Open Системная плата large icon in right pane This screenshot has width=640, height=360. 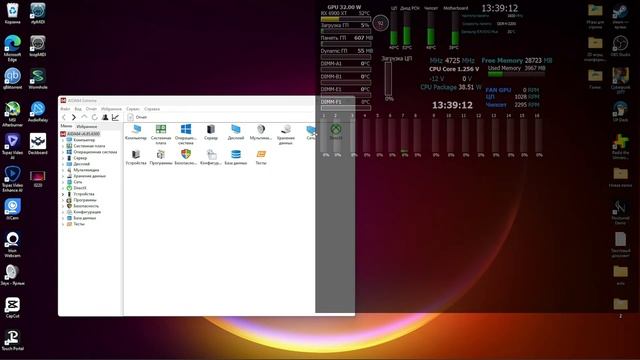[x=161, y=134]
